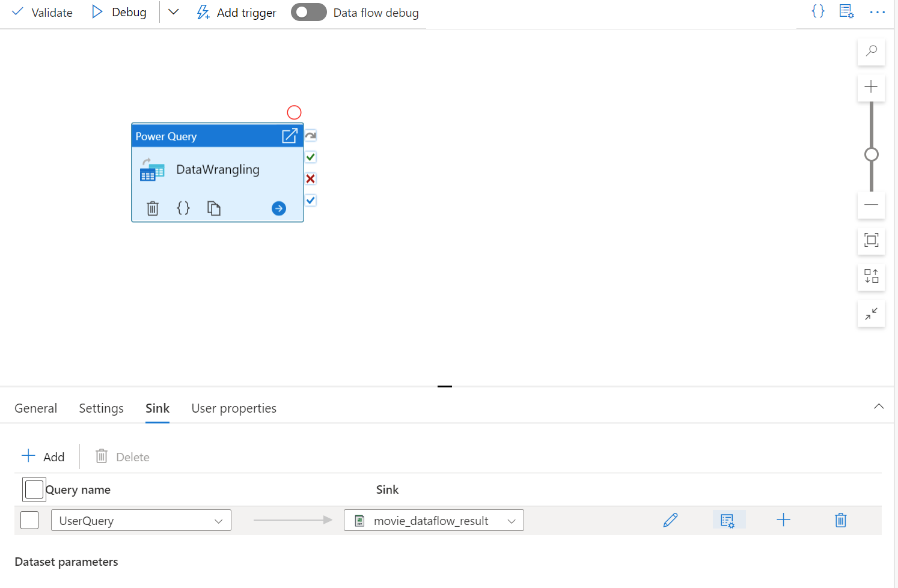Delete the DataWrangling activity via its trash icon
This screenshot has height=588, width=898.
(x=152, y=208)
